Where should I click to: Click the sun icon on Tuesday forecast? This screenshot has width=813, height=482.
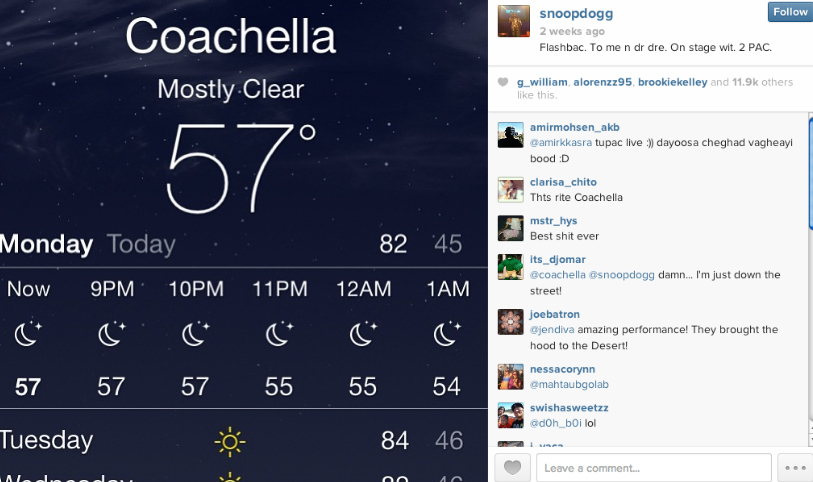[230, 442]
